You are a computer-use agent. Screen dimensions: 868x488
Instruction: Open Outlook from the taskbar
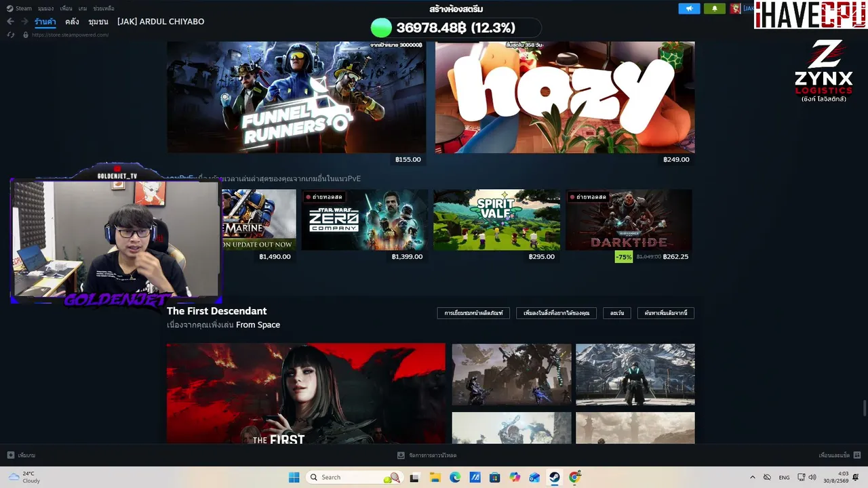(535, 477)
